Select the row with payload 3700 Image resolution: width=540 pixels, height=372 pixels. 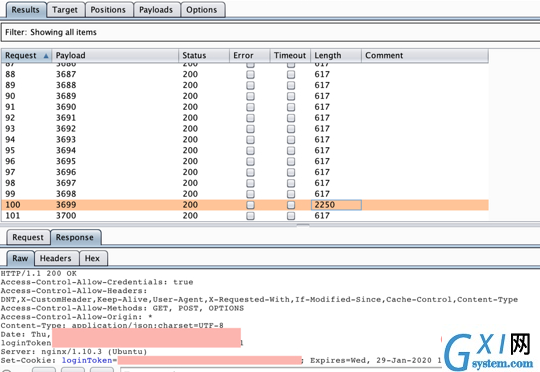coord(245,216)
